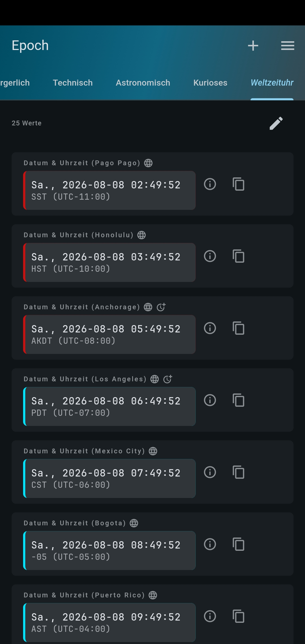Viewport: 305px width, 644px height.
Task: Select the Honolulu HST time value box
Action: pyautogui.click(x=109, y=262)
